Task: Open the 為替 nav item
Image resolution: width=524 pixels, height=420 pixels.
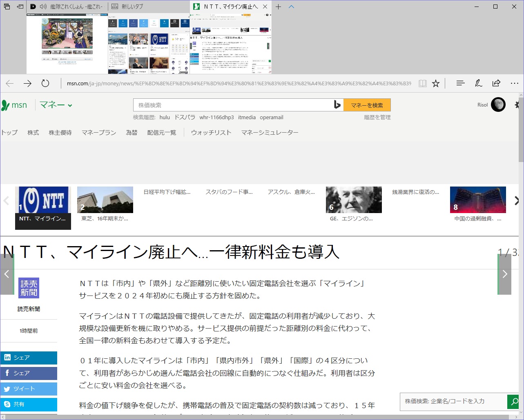Action: pyautogui.click(x=132, y=133)
